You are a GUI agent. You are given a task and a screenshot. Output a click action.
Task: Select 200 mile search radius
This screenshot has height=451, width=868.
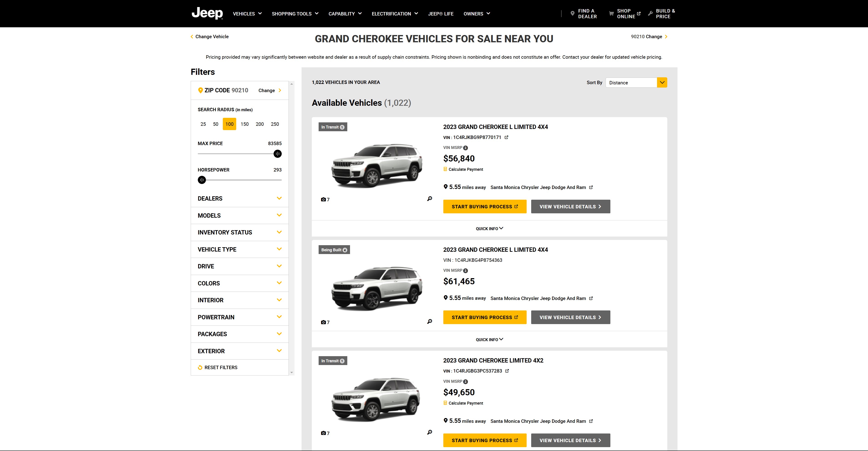260,124
